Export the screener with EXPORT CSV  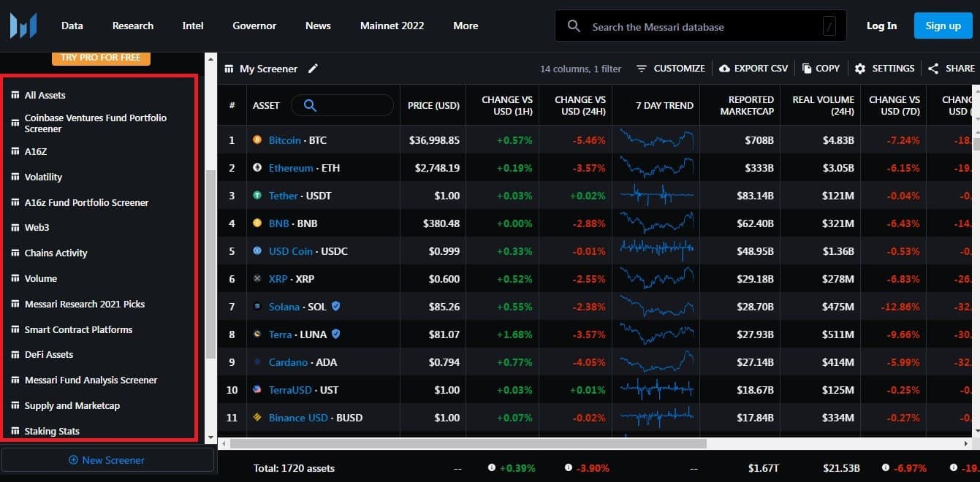(753, 69)
